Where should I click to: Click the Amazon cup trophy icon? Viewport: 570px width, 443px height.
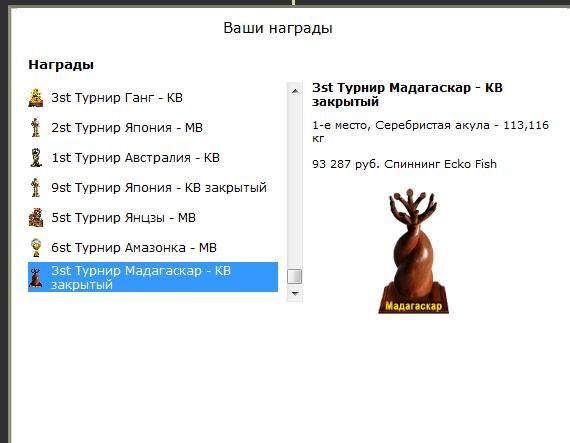tap(36, 247)
